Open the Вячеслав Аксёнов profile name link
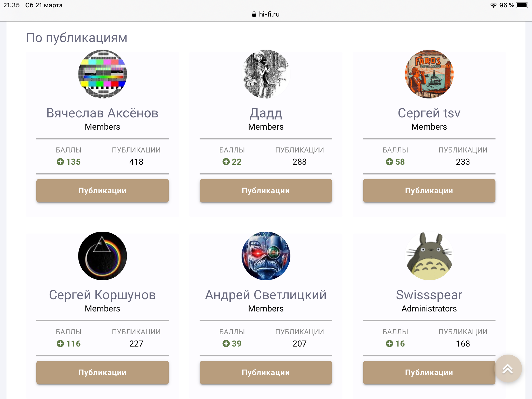The height and width of the screenshot is (399, 532). tap(102, 113)
